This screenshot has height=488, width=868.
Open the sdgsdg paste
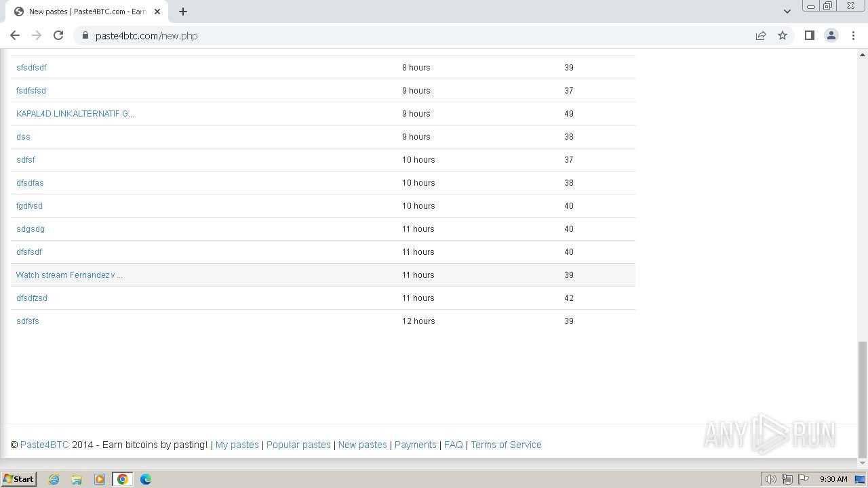click(x=31, y=229)
